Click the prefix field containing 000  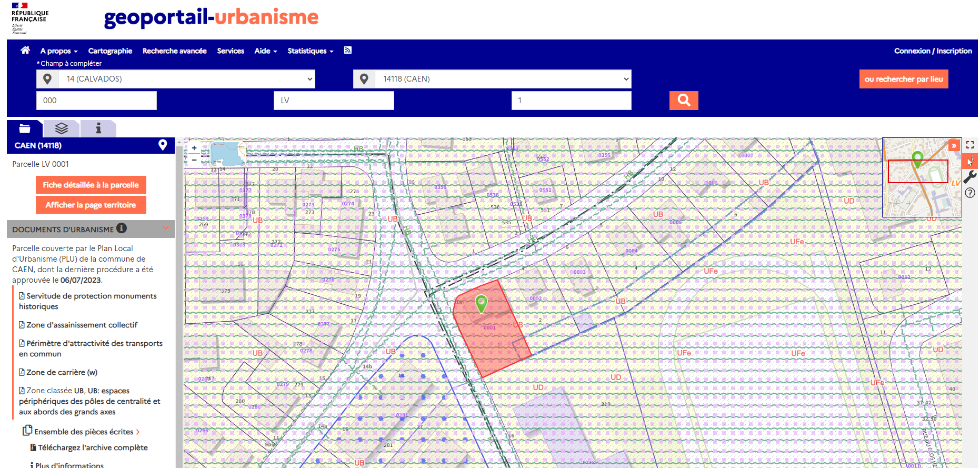[x=96, y=101]
